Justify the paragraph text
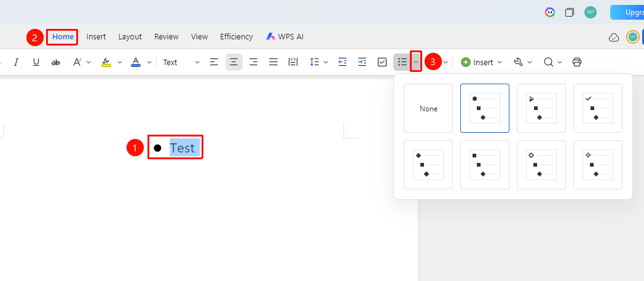644x281 pixels. [x=273, y=62]
